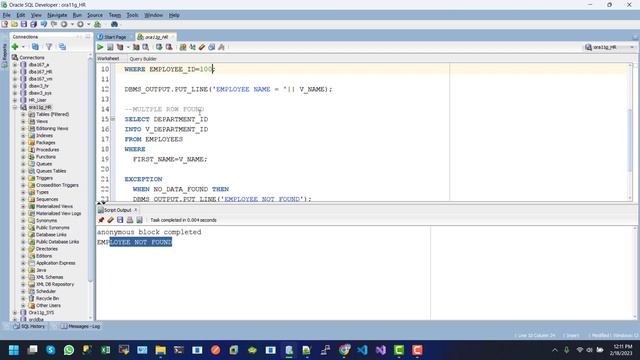Open the Back history dropdown arrow
Image resolution: width=640 pixels, height=360 pixels.
click(x=72, y=24)
